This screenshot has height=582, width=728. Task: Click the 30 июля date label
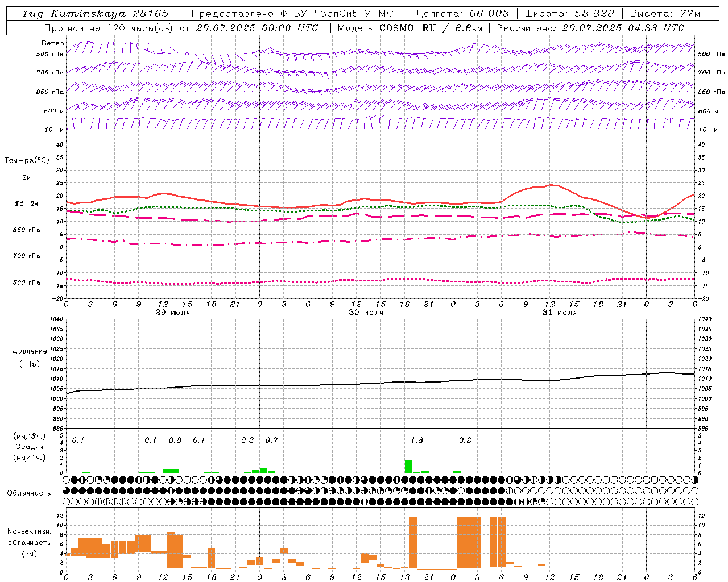pyautogui.click(x=366, y=313)
